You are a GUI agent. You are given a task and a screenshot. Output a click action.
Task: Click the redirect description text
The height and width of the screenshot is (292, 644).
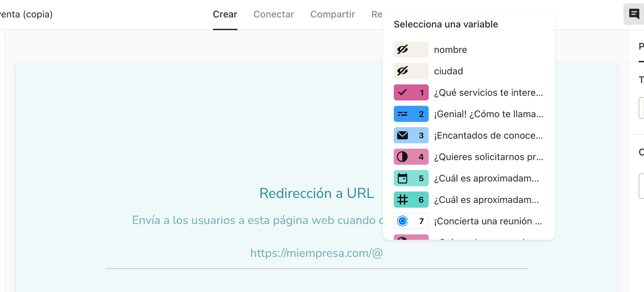click(x=258, y=220)
